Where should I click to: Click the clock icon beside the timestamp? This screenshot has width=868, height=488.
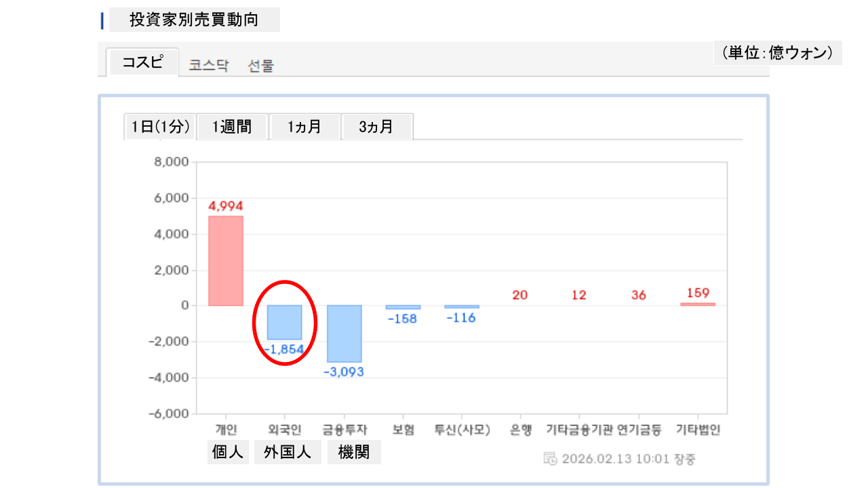coord(551,458)
